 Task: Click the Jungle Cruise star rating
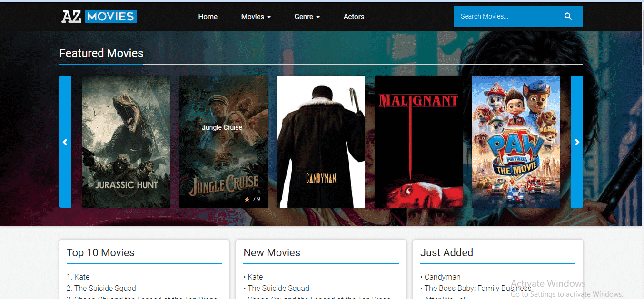coord(252,199)
